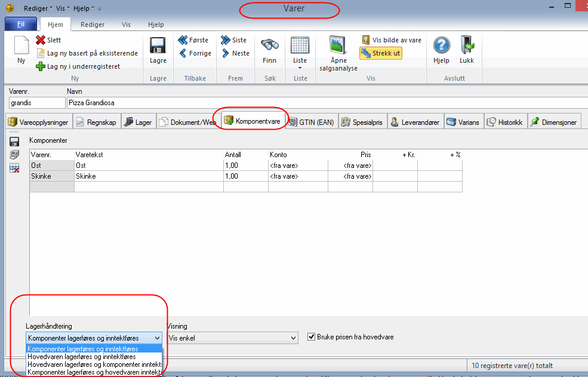Click the delete row icon beside the component grid
Viewport: 588px width, 377px height.
coord(14,168)
